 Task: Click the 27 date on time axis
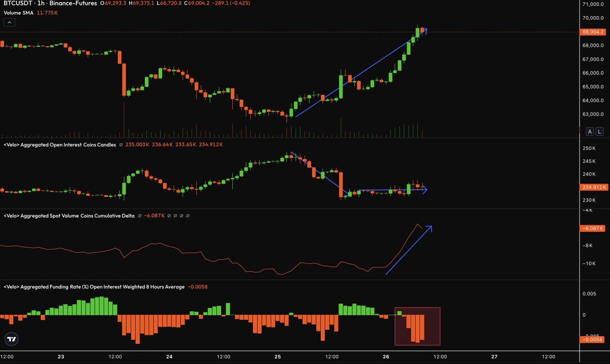pos(494,357)
